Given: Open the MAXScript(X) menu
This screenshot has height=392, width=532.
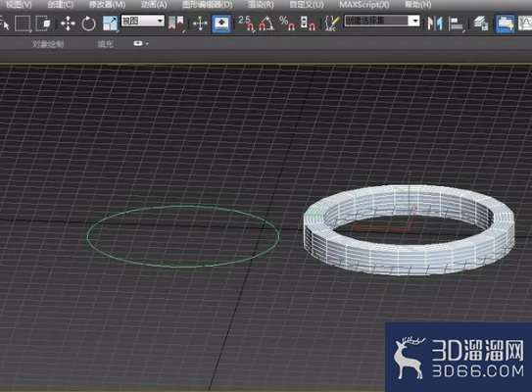Looking at the screenshot, I should (364, 5).
